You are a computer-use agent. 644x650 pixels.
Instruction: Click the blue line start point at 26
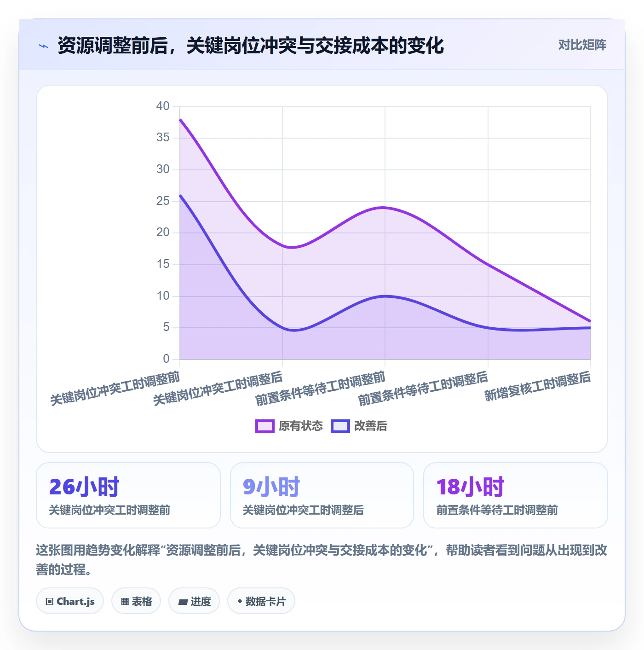point(180,195)
